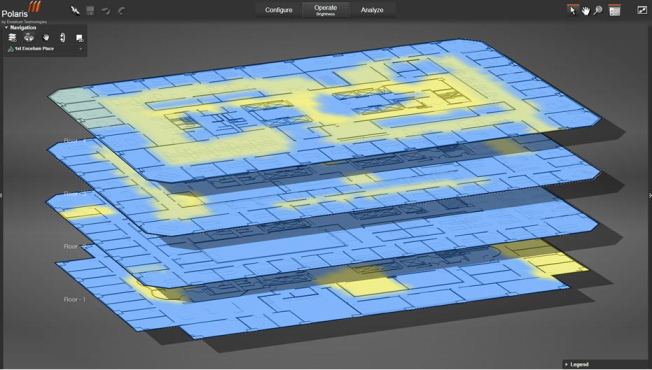Collapse the Navigation panel triangle
This screenshot has height=370, width=652.
pyautogui.click(x=6, y=27)
